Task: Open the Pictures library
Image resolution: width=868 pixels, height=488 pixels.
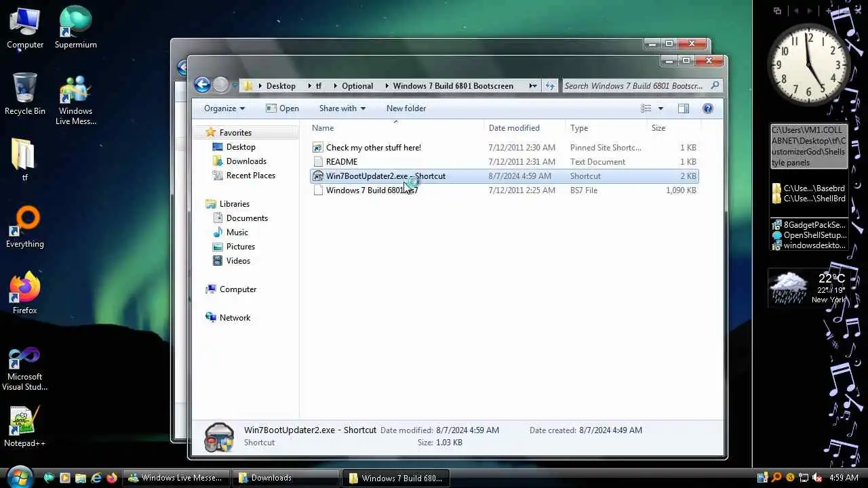Action: pyautogui.click(x=241, y=247)
